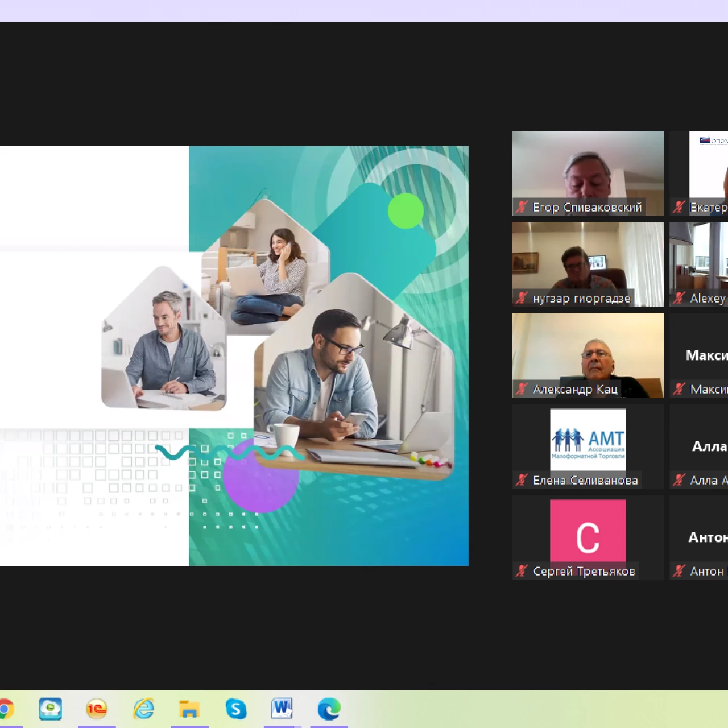Open Google Chrome from the taskbar
Viewport: 728px width, 728px height.
(x=5, y=709)
